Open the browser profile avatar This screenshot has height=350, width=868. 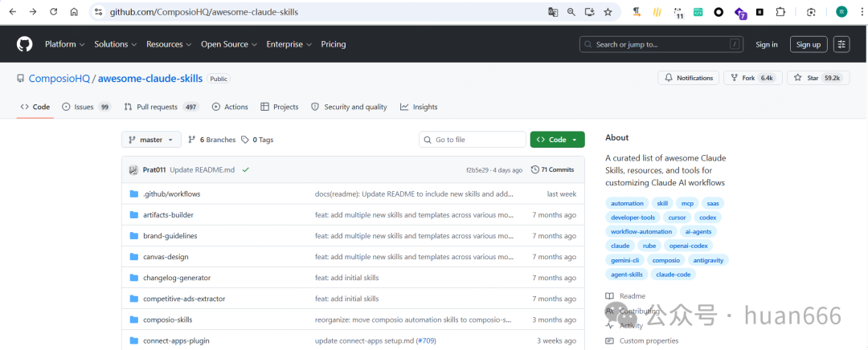click(x=841, y=11)
